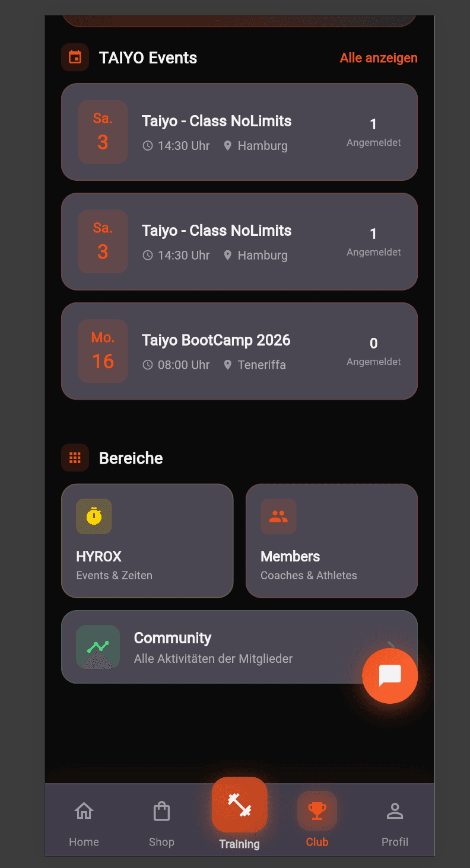470x868 pixels.
Task: Click the grid icon beside Bereiche
Action: 75,458
